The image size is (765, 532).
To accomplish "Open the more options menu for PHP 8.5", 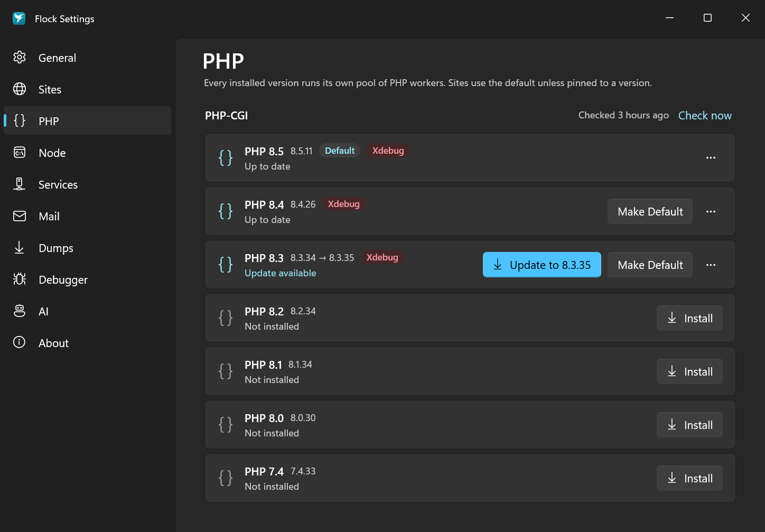I will (711, 157).
